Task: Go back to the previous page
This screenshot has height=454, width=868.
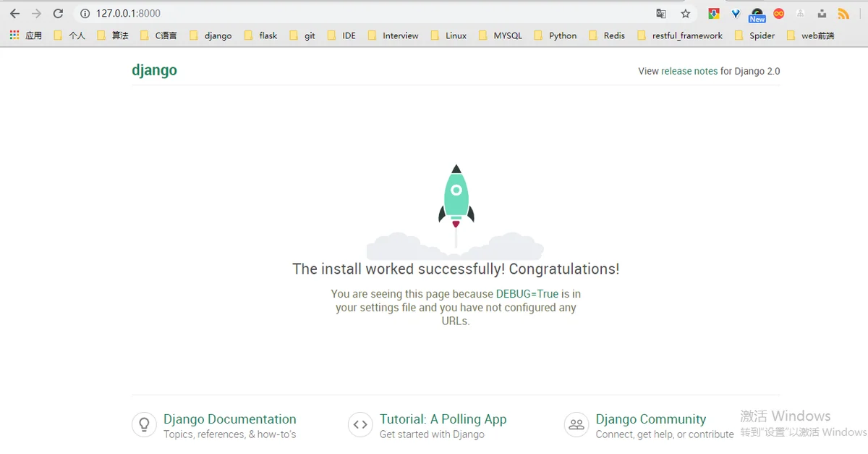Action: click(x=14, y=14)
